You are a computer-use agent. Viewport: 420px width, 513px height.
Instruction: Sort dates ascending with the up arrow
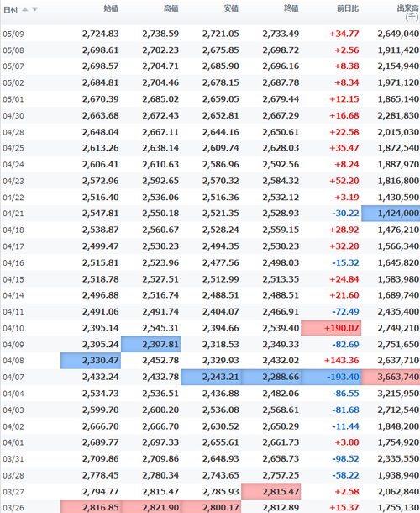click(25, 9)
